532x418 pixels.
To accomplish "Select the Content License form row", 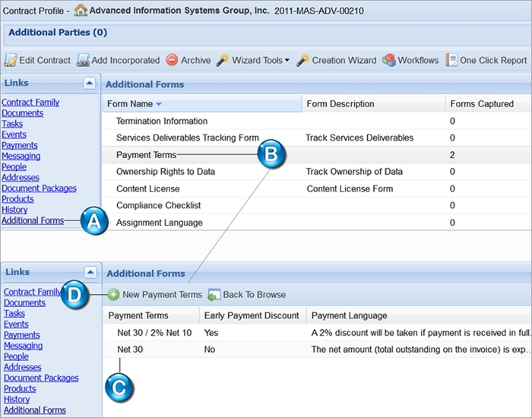I will click(317, 188).
